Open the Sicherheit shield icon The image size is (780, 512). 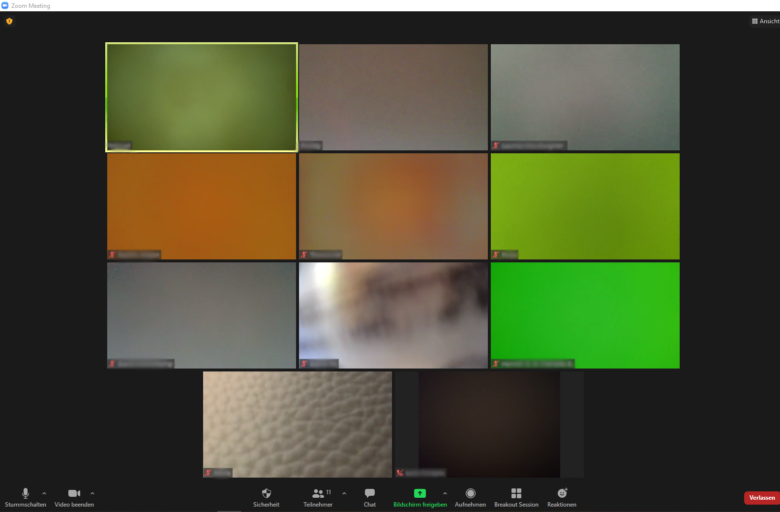coord(266,494)
